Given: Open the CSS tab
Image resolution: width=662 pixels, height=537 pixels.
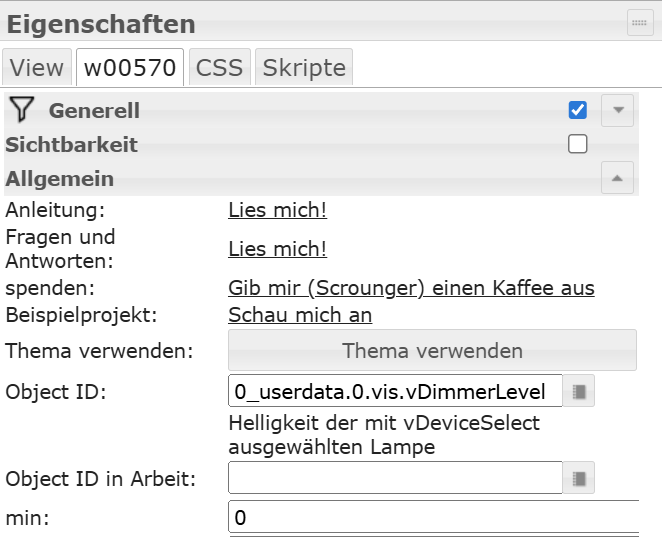Looking at the screenshot, I should (x=219, y=68).
